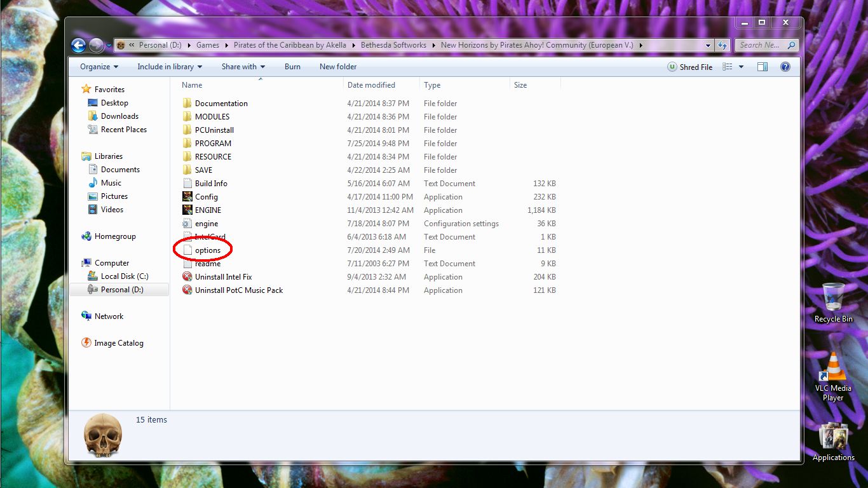This screenshot has height=488, width=868.
Task: Click the Burn toolbar button
Action: click(x=292, y=67)
